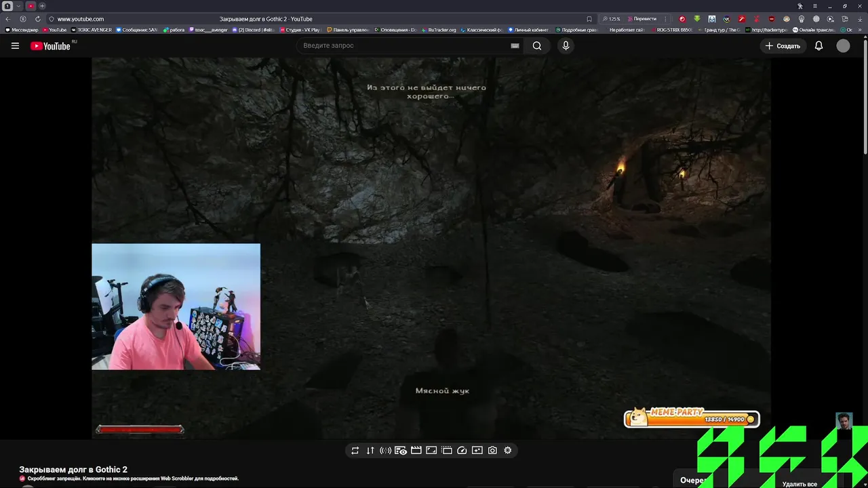This screenshot has height=488, width=868.
Task: Bookmark this page icon
Action: (x=589, y=19)
